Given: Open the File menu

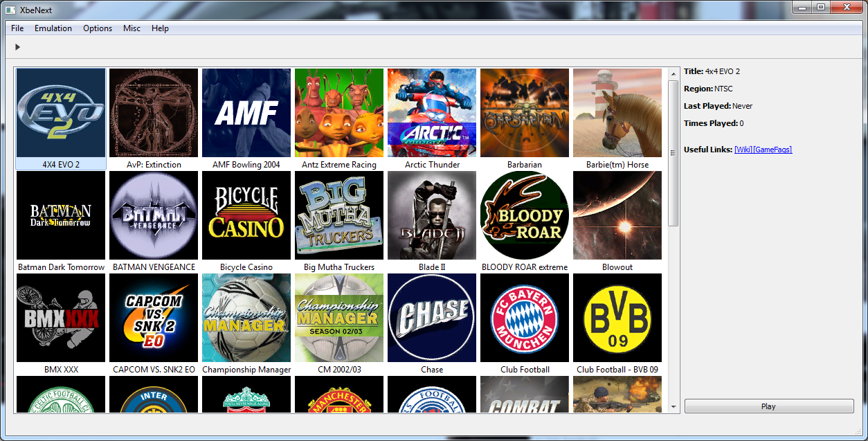Looking at the screenshot, I should 17,28.
